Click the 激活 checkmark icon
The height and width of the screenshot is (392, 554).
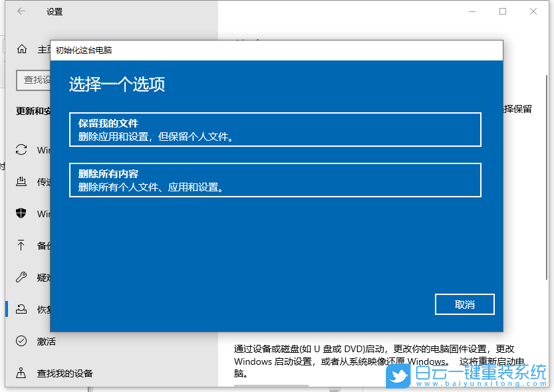pyautogui.click(x=19, y=341)
